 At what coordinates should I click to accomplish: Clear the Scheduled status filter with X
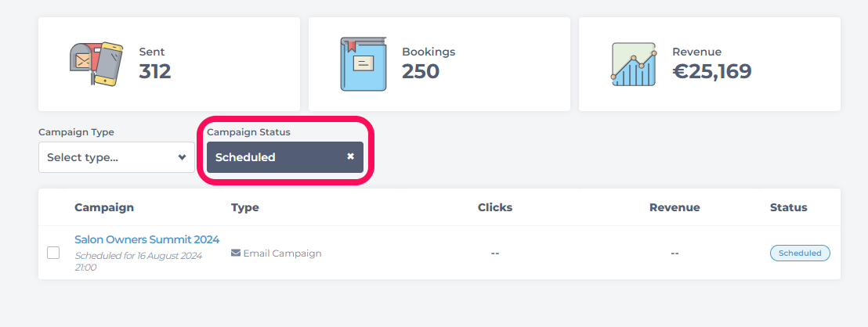click(350, 157)
